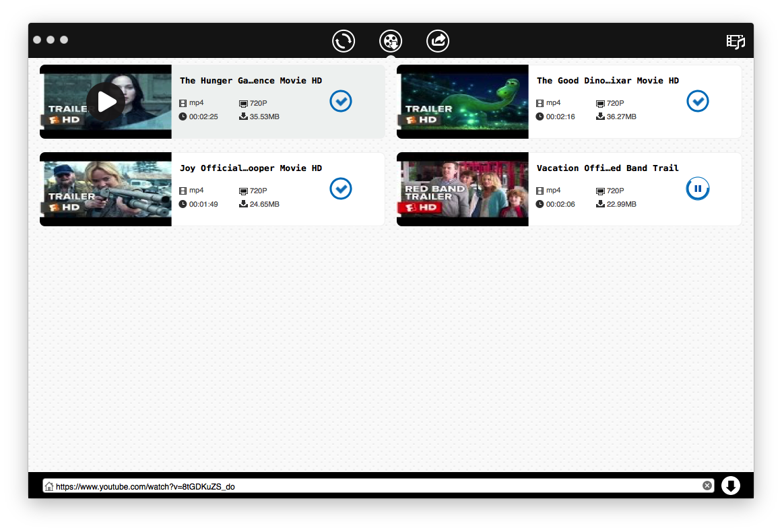The width and height of the screenshot is (782, 532).
Task: Click 720P resolution on Good Dinosaur card
Action: click(616, 103)
